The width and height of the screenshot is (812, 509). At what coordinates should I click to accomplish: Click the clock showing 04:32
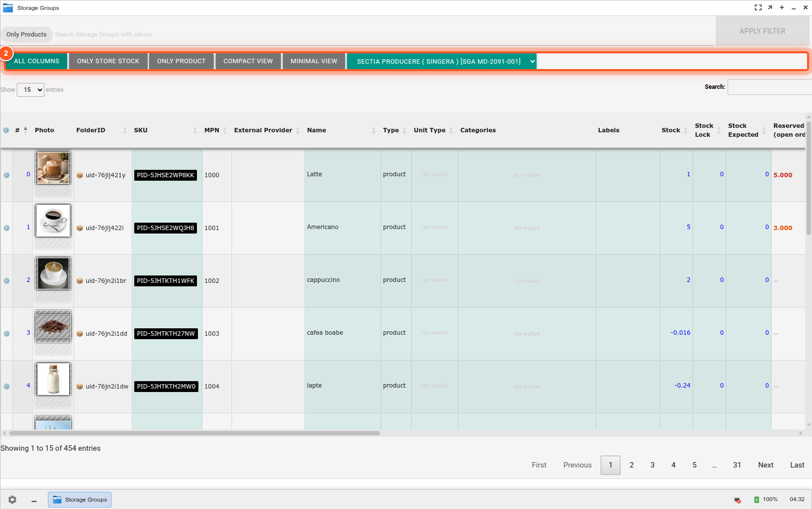797,500
